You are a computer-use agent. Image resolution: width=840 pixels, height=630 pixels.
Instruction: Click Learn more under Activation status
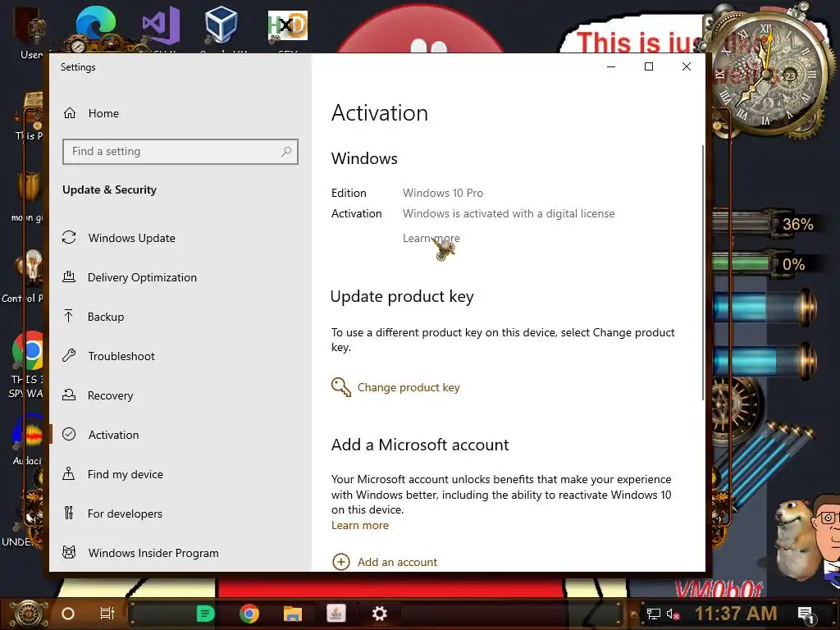coord(431,239)
